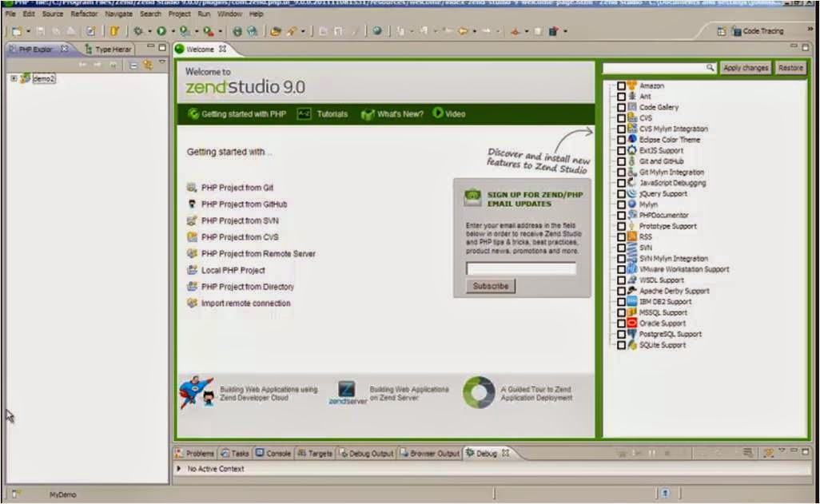Check the PHPDocumentor checkbox
This screenshot has height=504, width=820.
pyautogui.click(x=621, y=216)
